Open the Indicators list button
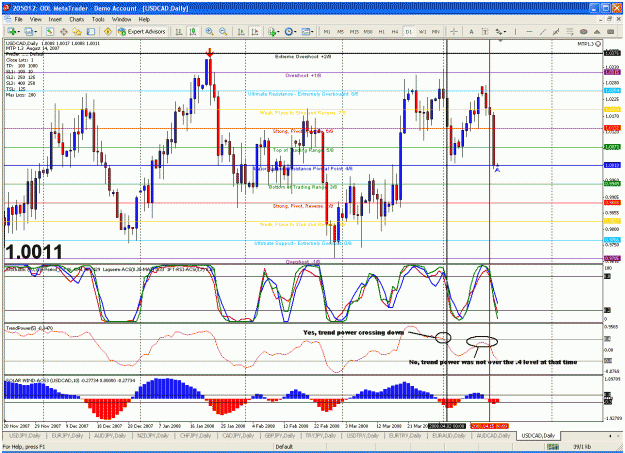625x453 pixels. click(x=272, y=32)
